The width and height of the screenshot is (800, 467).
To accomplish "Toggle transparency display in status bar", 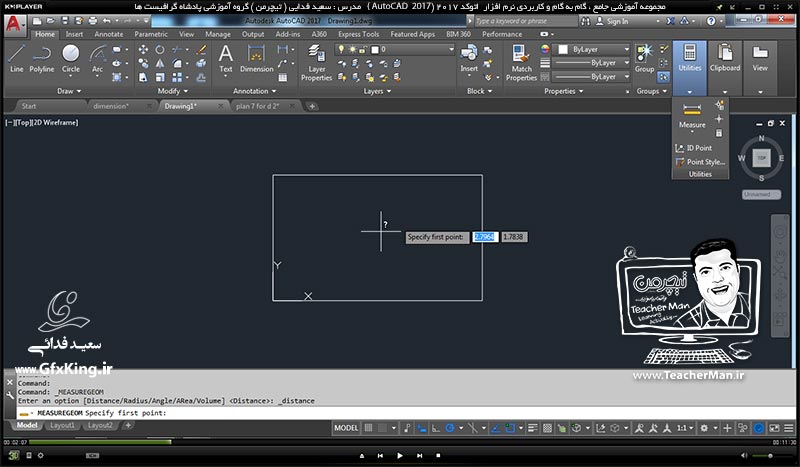I will coord(547,428).
